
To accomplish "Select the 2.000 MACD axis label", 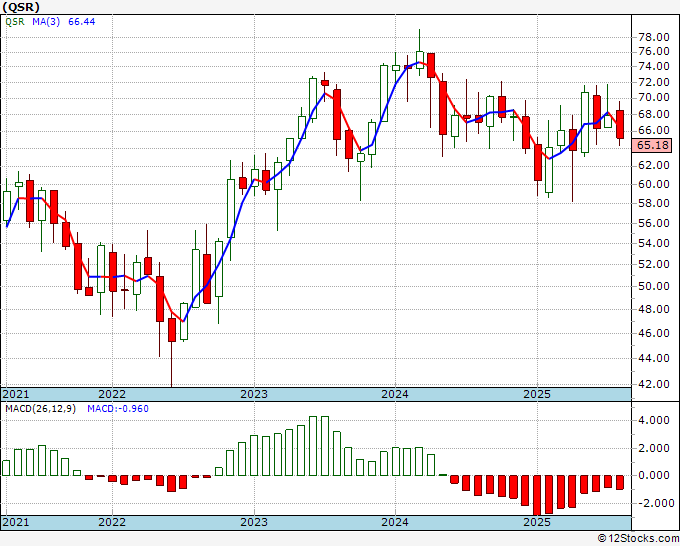I will [654, 448].
